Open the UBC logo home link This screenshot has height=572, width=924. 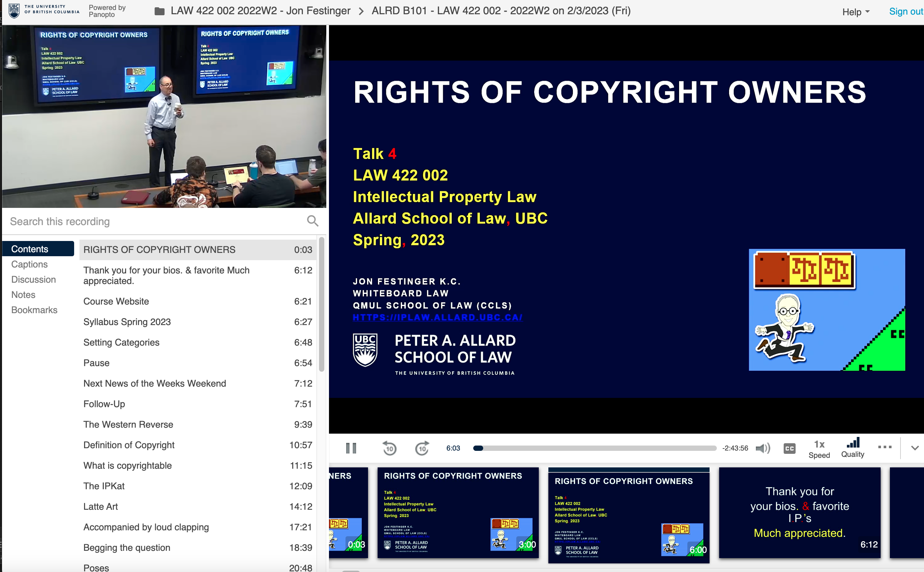[44, 11]
